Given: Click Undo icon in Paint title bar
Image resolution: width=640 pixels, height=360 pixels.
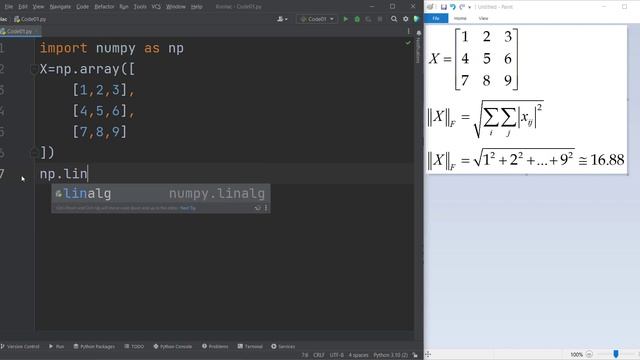Looking at the screenshot, I should (453, 7).
